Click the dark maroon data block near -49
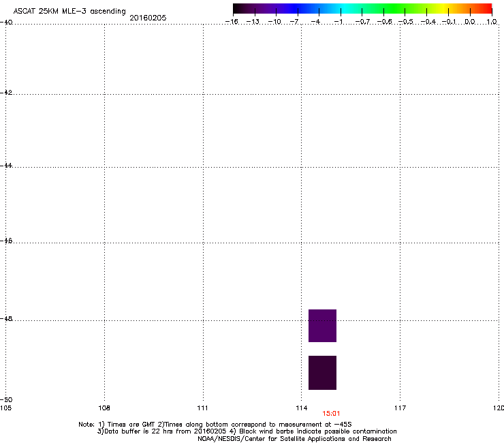Viewport: 504px width, 443px height. 322,373
